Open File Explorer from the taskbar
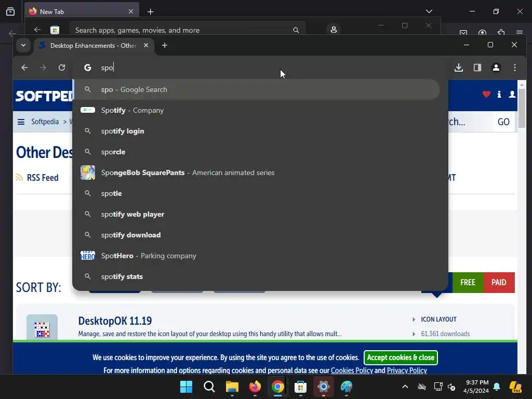This screenshot has height=399, width=532. tap(232, 387)
